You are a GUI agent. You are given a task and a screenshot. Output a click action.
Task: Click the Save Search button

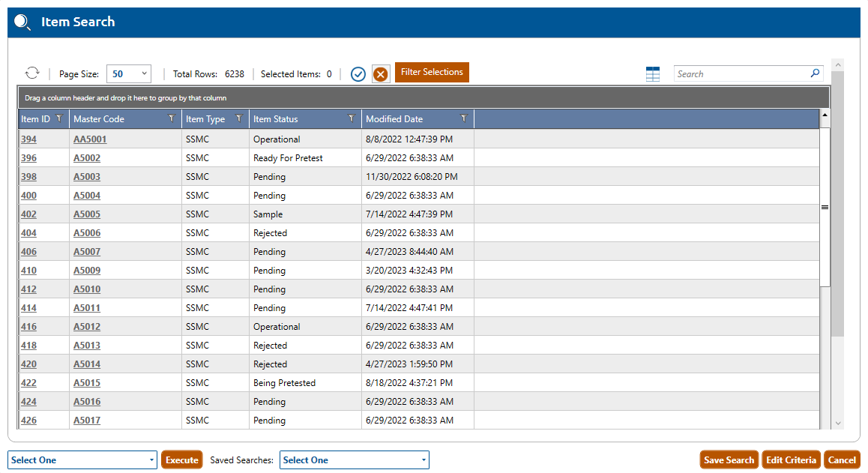(x=729, y=460)
